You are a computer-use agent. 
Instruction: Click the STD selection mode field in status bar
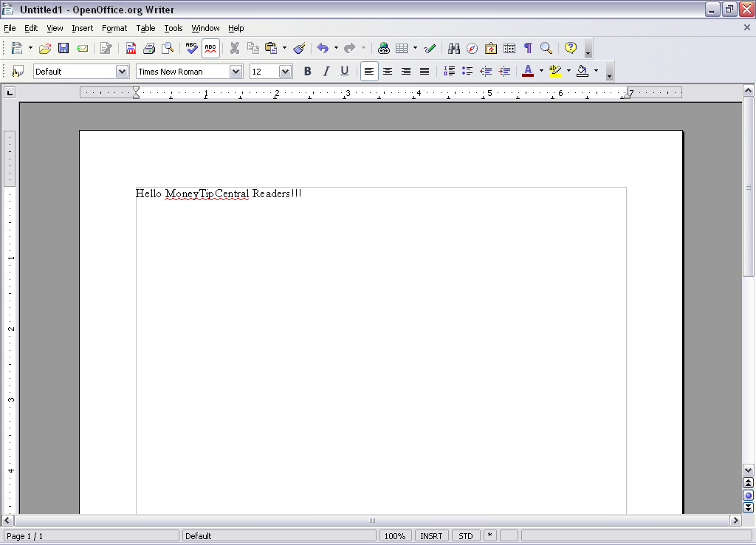[x=466, y=536]
